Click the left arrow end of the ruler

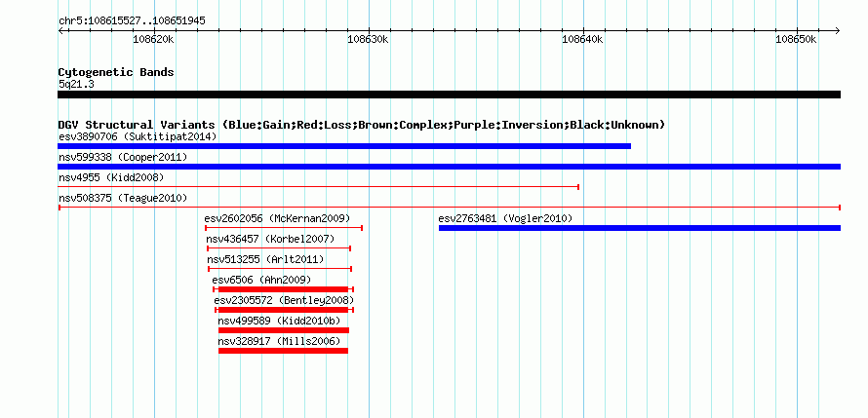click(60, 30)
